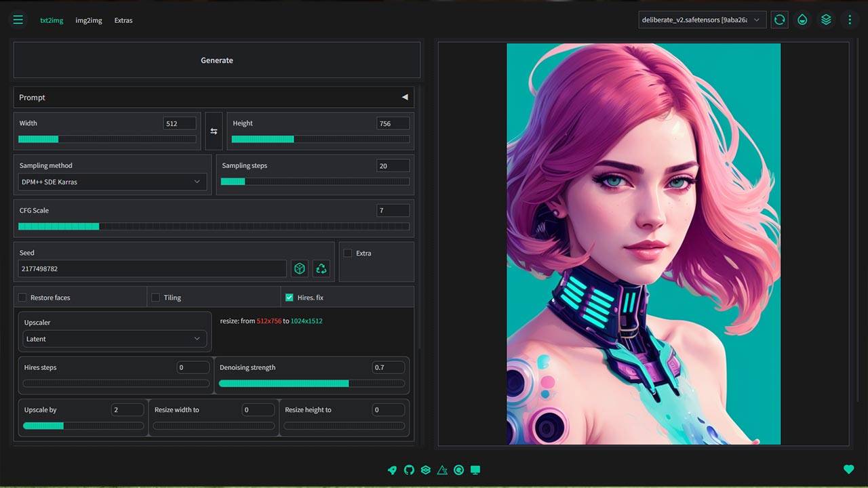Open the Sampling method dropdown

tap(112, 182)
